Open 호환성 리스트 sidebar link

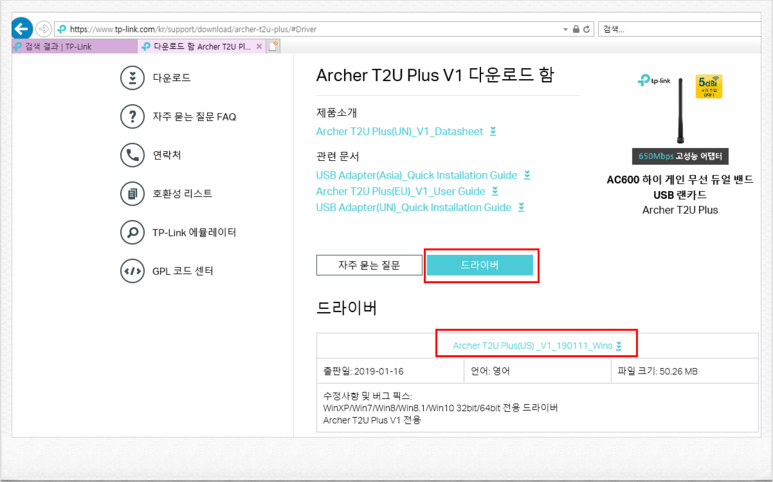coord(182,194)
